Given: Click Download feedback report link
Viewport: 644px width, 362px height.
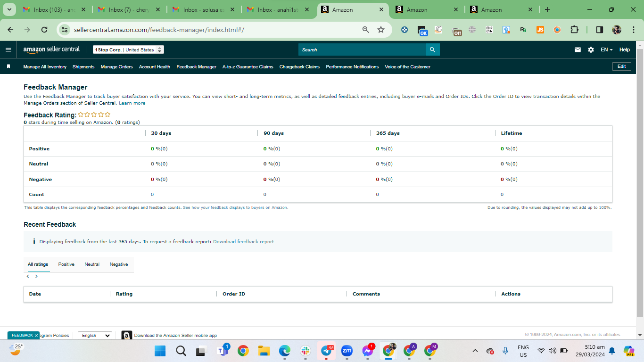Looking at the screenshot, I should point(243,242).
